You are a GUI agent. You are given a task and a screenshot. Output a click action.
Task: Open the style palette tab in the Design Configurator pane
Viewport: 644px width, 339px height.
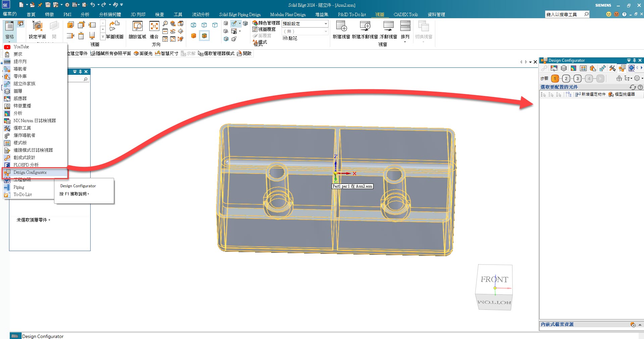pyautogui.click(x=583, y=68)
